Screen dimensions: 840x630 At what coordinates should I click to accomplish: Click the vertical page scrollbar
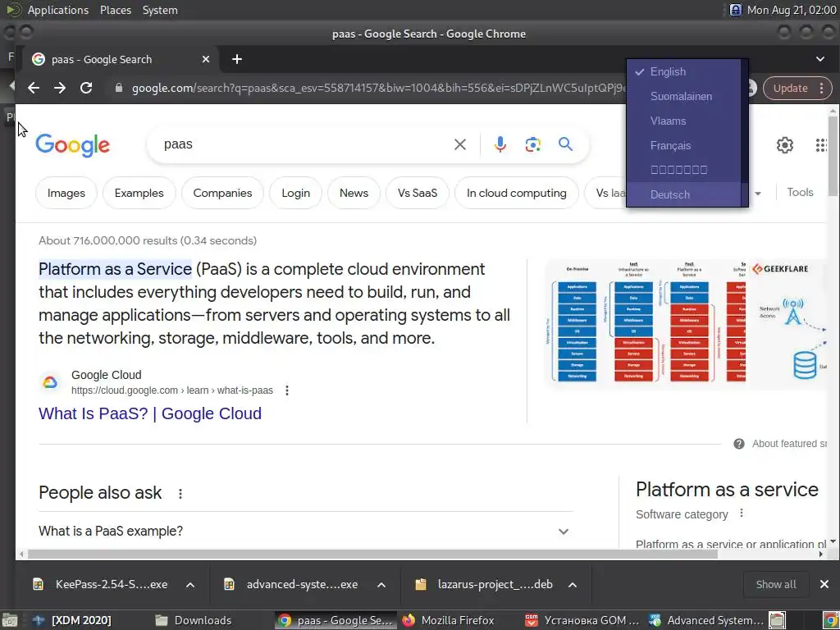[833, 155]
